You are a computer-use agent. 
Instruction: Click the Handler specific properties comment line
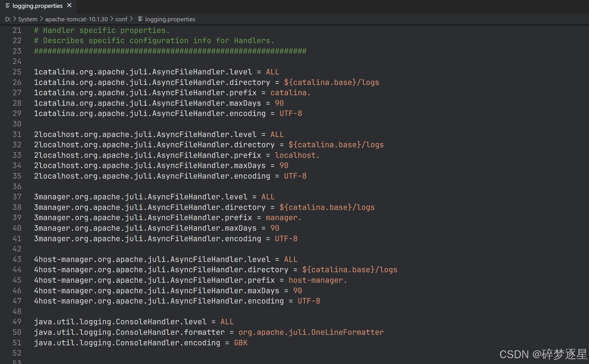[102, 30]
